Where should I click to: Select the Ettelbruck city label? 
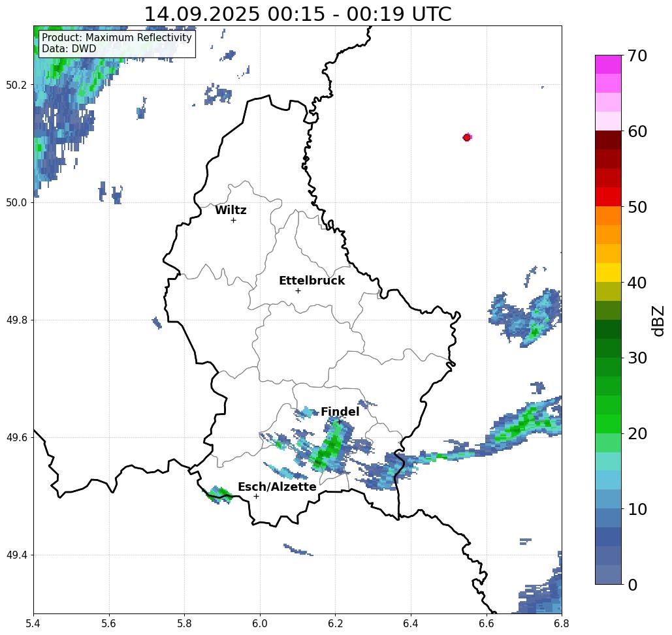[312, 281]
